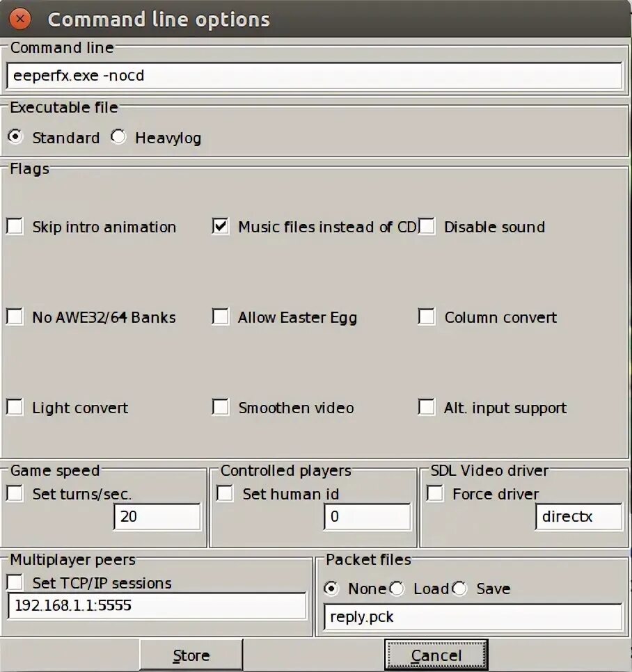Check the Light convert box

click(15, 407)
